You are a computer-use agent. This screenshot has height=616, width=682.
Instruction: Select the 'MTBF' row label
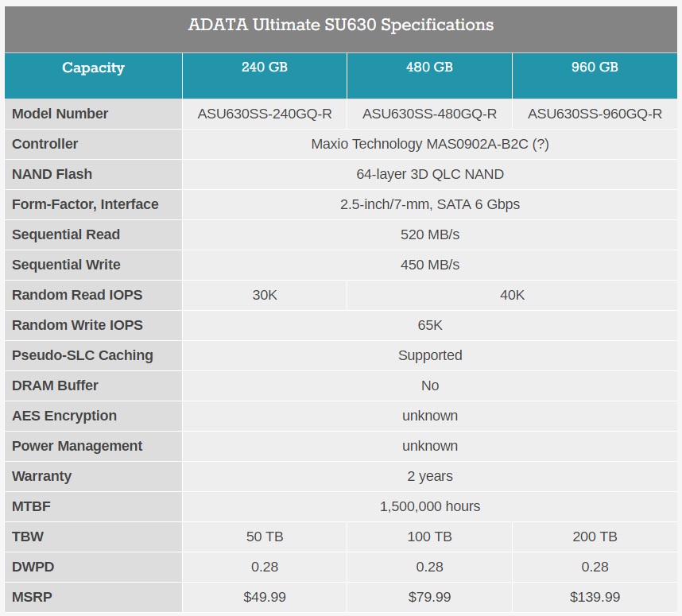pyautogui.click(x=31, y=506)
